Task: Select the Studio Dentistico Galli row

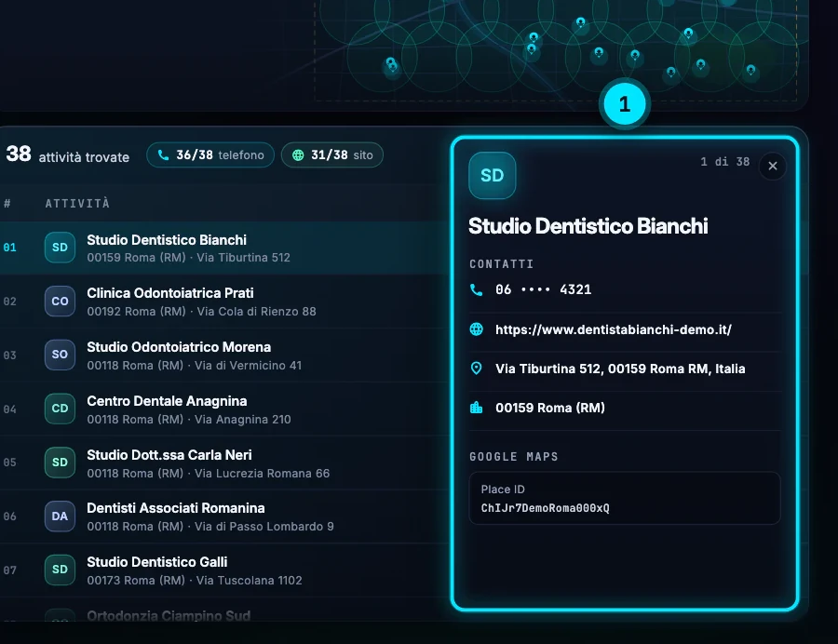Action: 224,570
